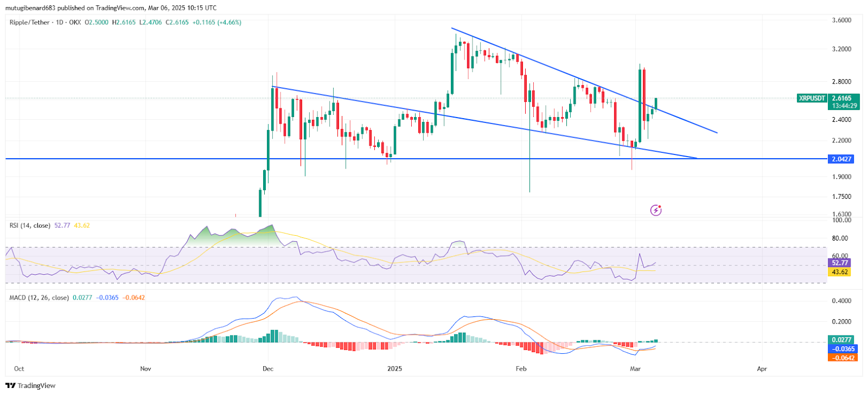Click the 2025 label on time axis
The height and width of the screenshot is (395, 868).
[394, 368]
